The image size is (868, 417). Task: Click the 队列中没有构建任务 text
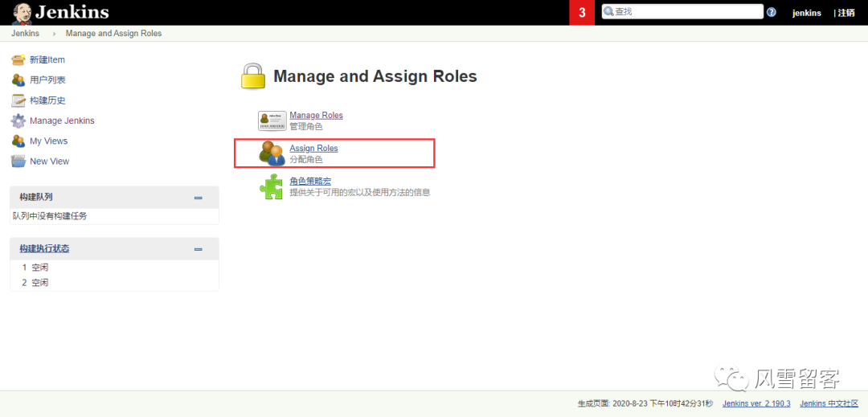click(50, 216)
